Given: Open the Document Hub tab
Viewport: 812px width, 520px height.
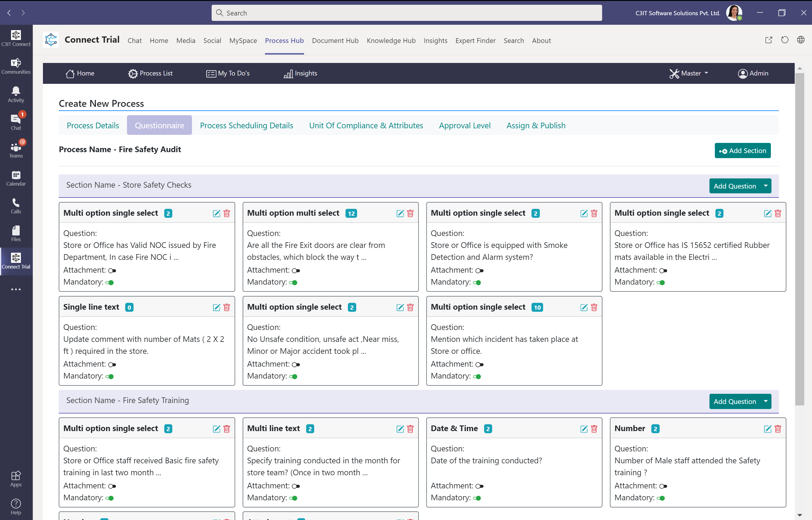Looking at the screenshot, I should coord(335,41).
